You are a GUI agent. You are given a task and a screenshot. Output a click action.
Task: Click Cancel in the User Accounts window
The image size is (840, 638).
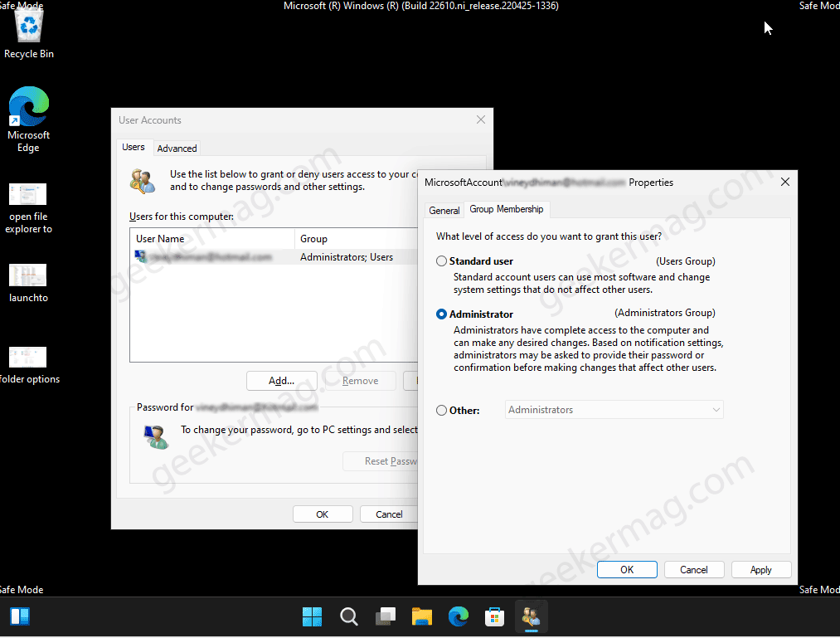pyautogui.click(x=389, y=514)
